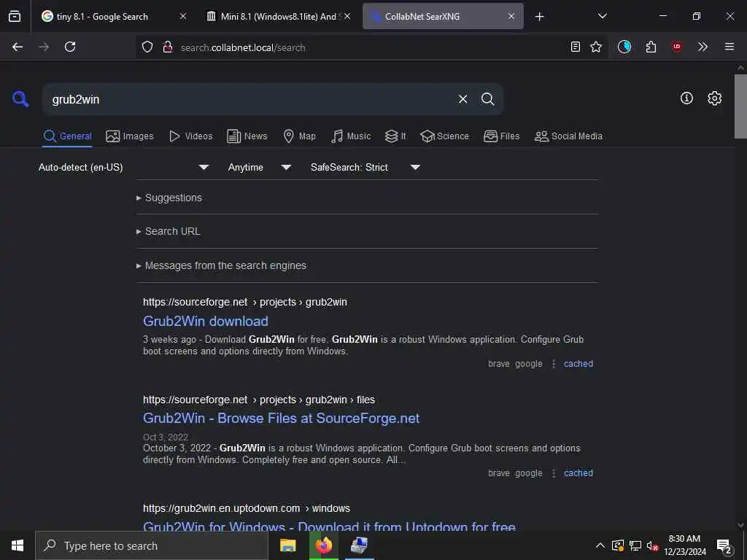Select the Files search category
Screen dimensions: 747x560
point(501,136)
